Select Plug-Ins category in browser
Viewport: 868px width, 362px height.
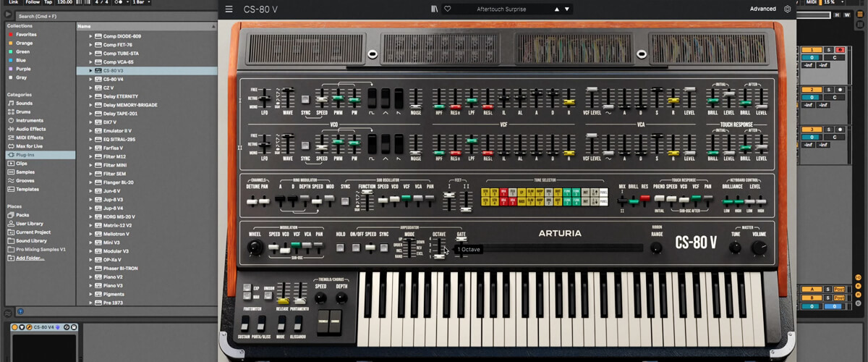point(40,155)
